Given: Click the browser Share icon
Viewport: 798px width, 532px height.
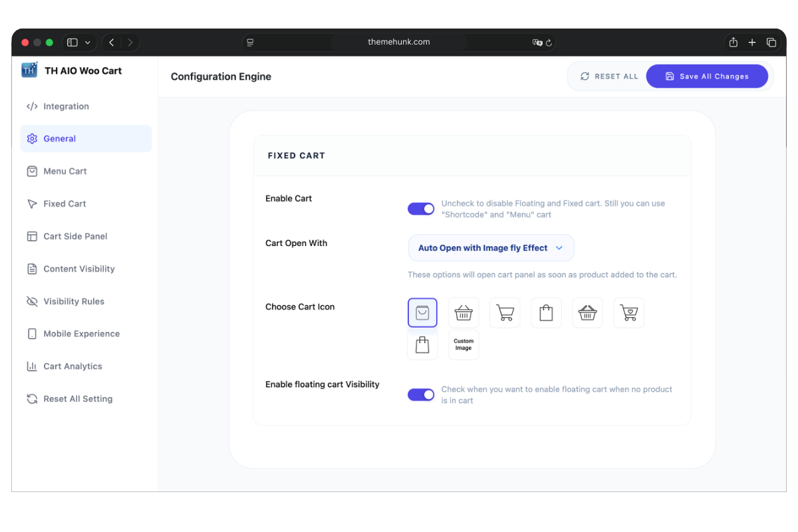Looking at the screenshot, I should click(733, 43).
